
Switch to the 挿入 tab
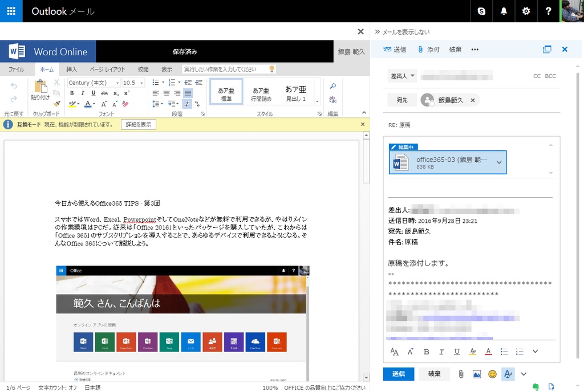pyautogui.click(x=71, y=69)
